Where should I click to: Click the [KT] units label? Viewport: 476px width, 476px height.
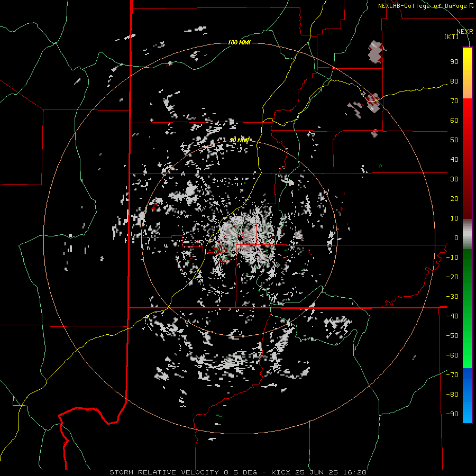click(x=451, y=36)
